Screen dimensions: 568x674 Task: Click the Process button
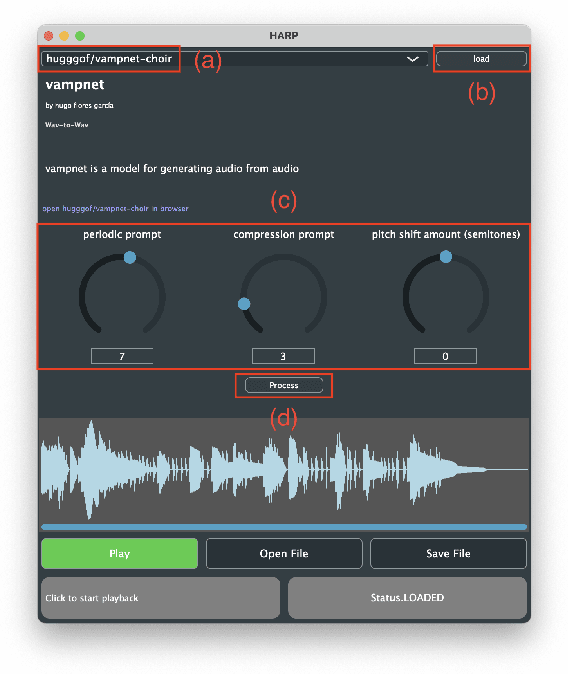[x=284, y=385]
